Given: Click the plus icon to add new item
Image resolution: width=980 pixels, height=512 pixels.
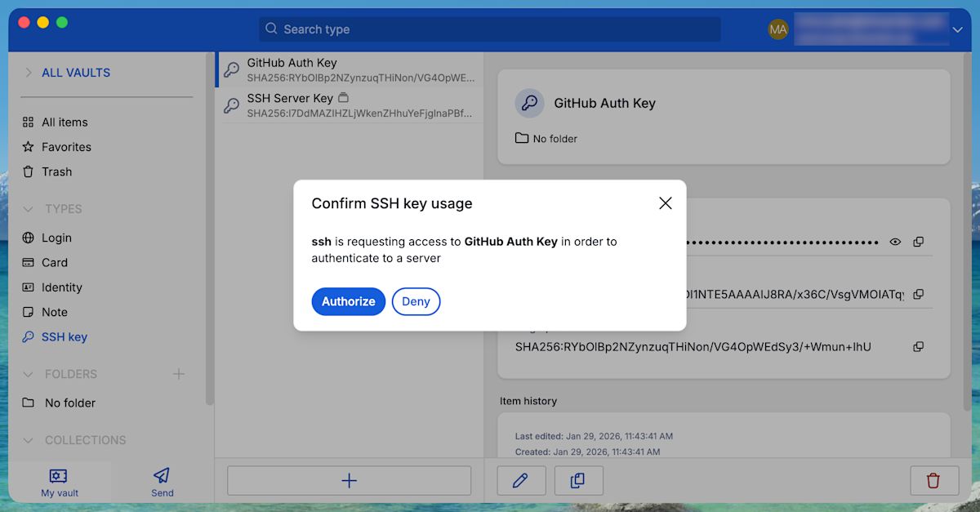Looking at the screenshot, I should (349, 480).
